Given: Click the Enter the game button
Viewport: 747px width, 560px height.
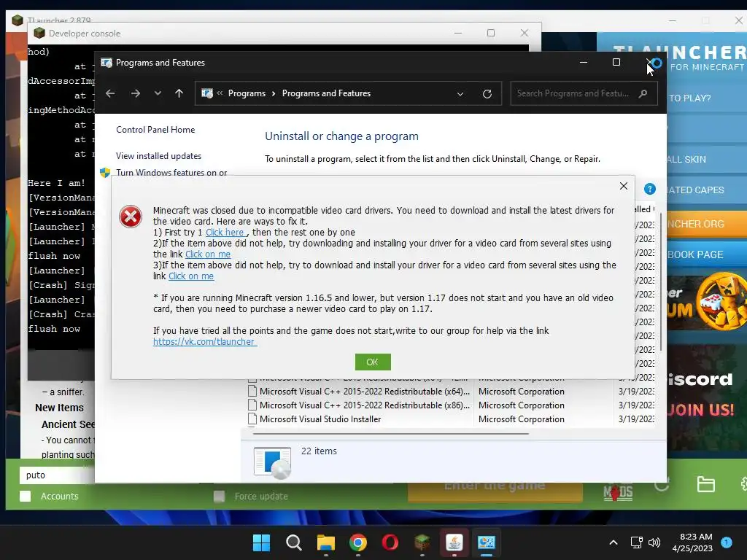Looking at the screenshot, I should [x=495, y=491].
